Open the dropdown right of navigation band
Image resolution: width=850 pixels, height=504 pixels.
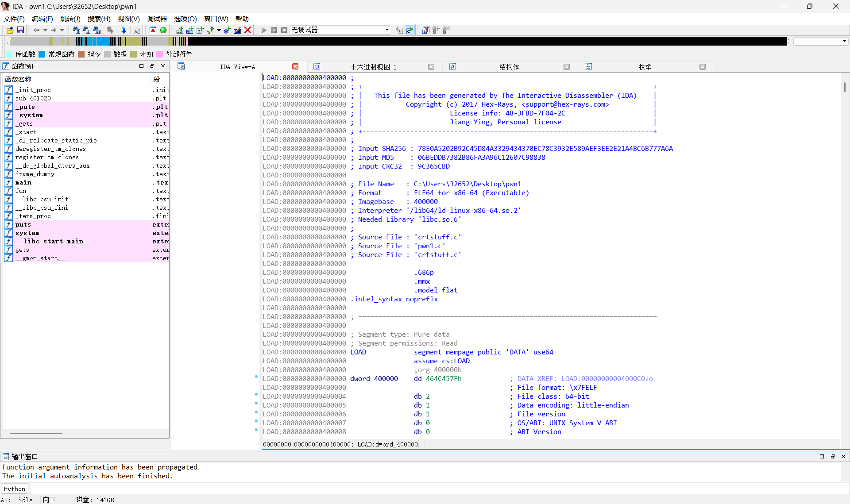click(844, 41)
